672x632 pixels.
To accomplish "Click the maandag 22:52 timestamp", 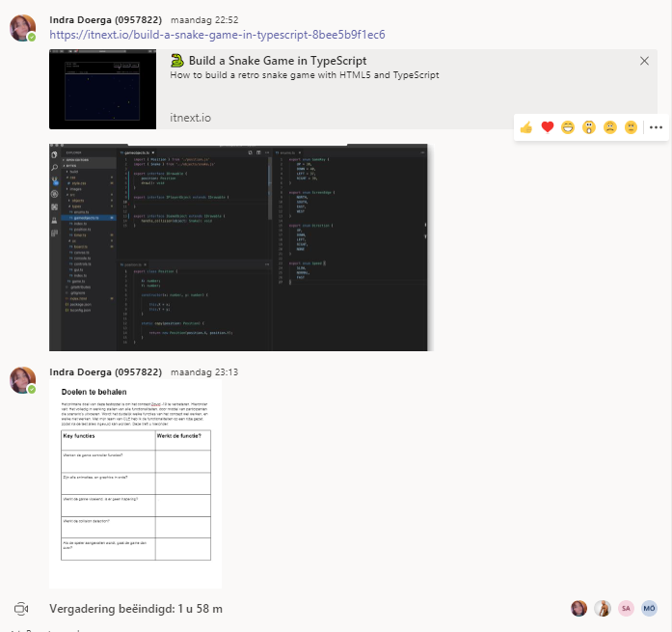I will pyautogui.click(x=204, y=20).
